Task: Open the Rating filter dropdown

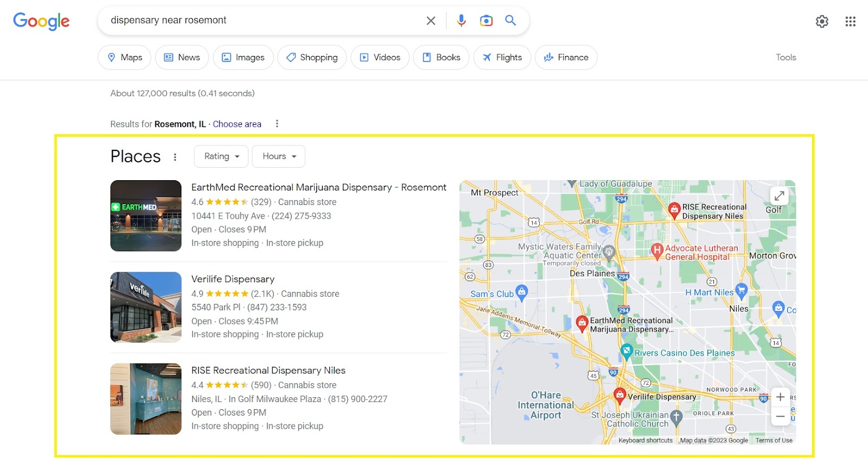Action: point(221,156)
